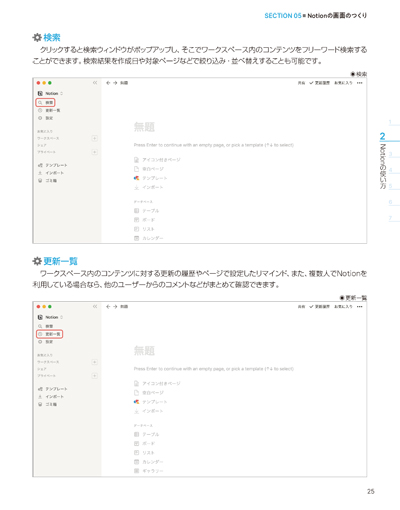
Task: Click the 無題 page title in 検索 figure
Action: coord(144,127)
